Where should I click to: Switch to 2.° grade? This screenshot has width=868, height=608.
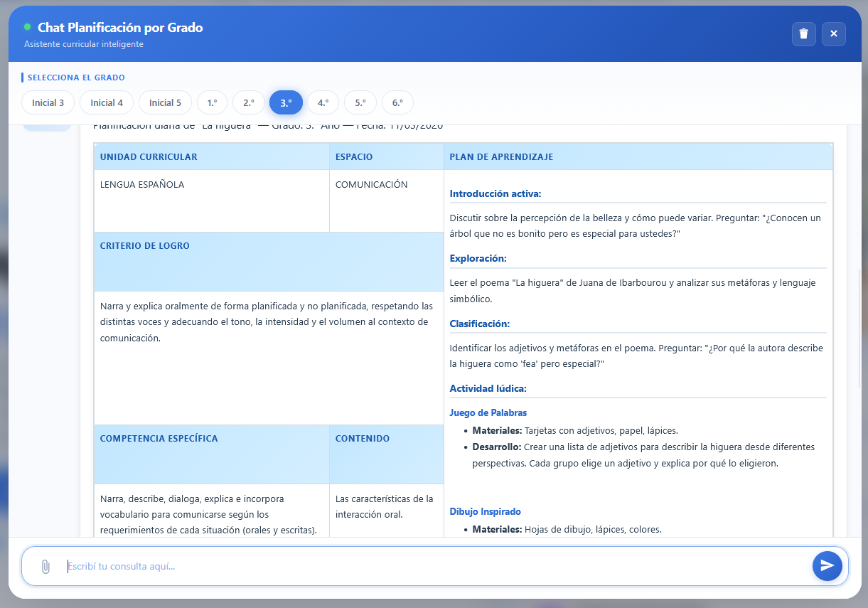click(x=249, y=102)
